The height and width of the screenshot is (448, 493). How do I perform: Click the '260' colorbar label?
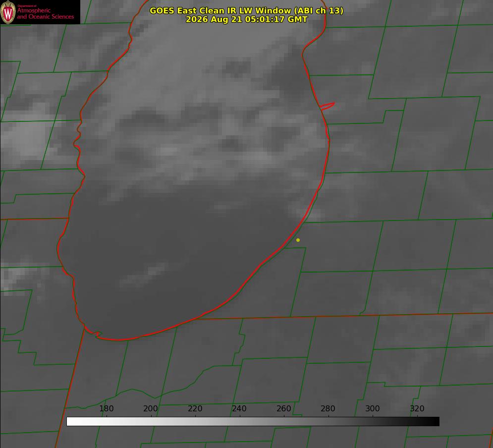[283, 408]
